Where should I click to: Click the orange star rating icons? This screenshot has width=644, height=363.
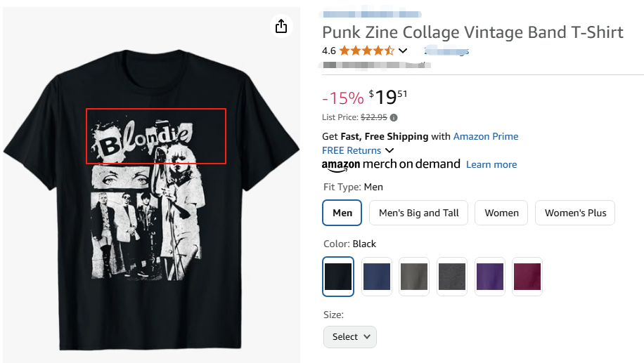coord(367,51)
